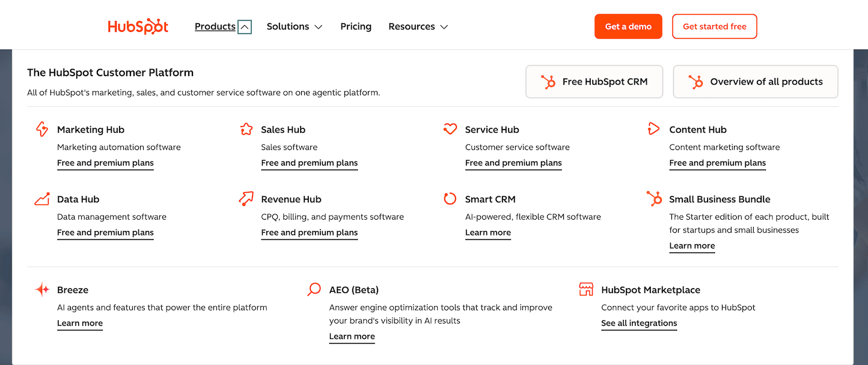This screenshot has height=365, width=868.
Task: Expand the Resources dropdown chevron
Action: [x=444, y=27]
